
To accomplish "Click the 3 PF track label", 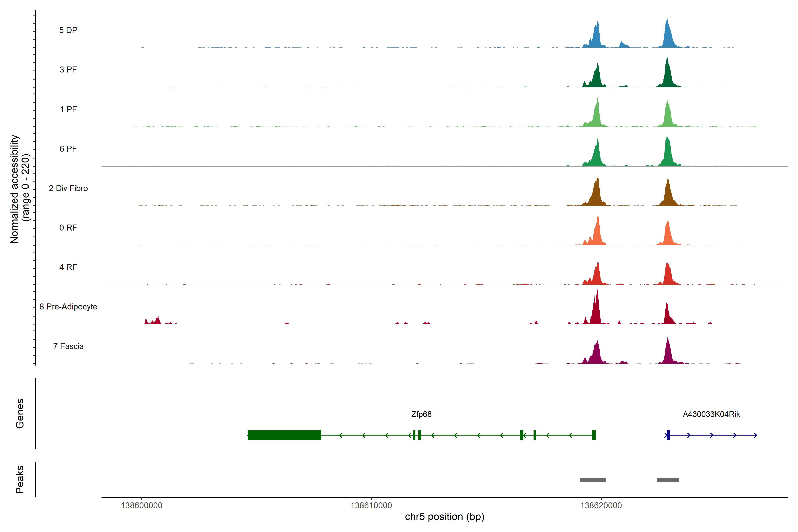I will point(68,70).
